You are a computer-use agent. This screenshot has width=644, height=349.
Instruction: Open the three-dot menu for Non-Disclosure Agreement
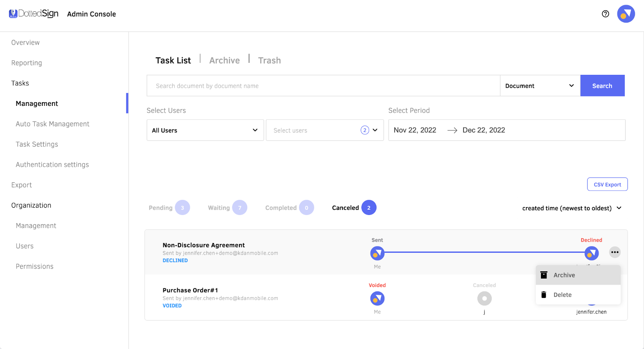[x=615, y=252]
